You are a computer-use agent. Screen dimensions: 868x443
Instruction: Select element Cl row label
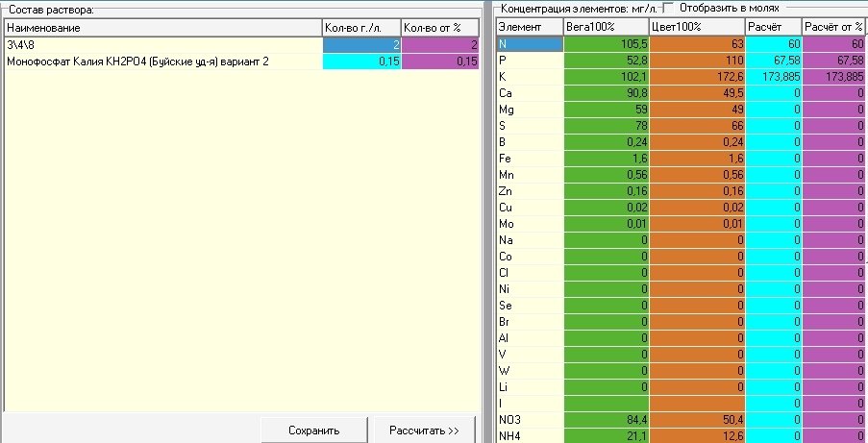point(530,273)
